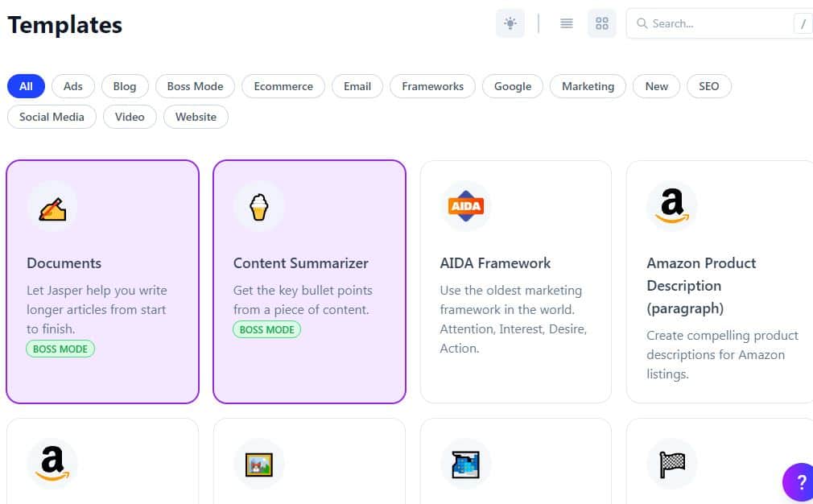Viewport: 813px width, 504px height.
Task: Toggle the light/dark theme sun icon
Action: coord(510,23)
